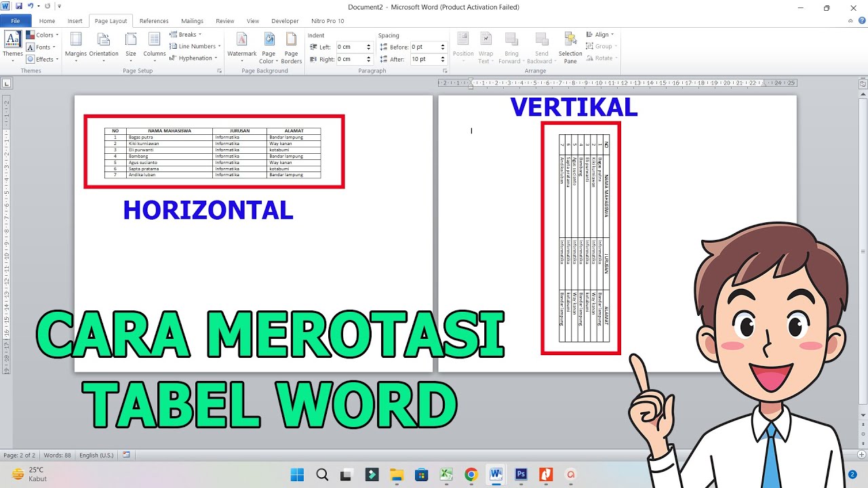
Task: Click English (U.S.) language indicator
Action: [x=97, y=455]
